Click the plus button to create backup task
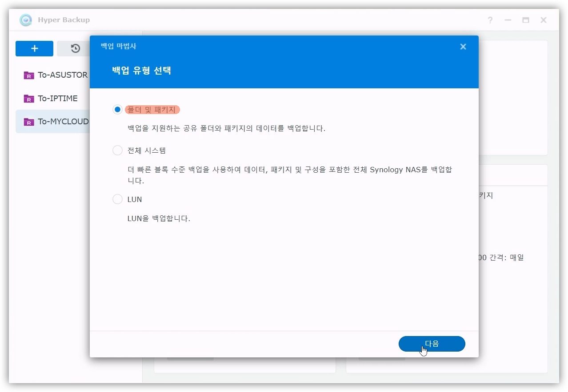 pyautogui.click(x=34, y=48)
